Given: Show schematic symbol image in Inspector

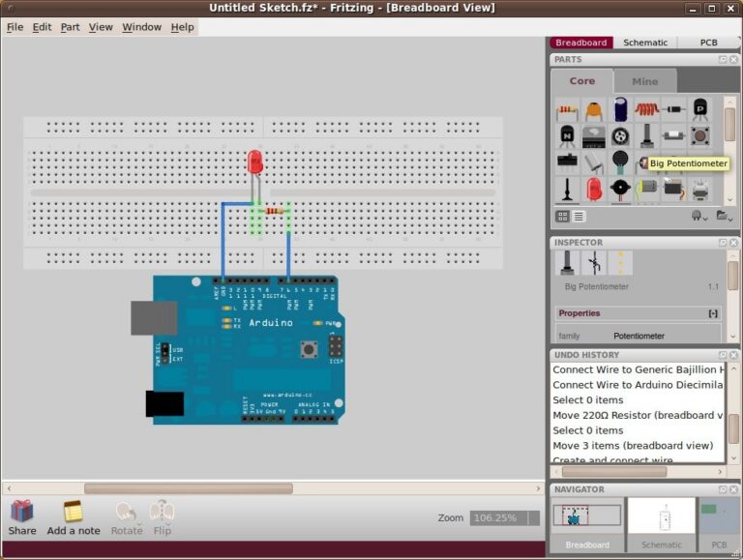Looking at the screenshot, I should (x=594, y=263).
